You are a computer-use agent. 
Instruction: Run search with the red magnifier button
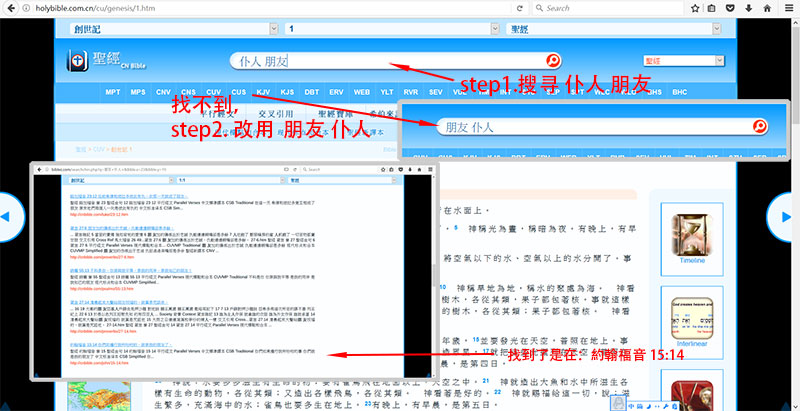(x=553, y=61)
